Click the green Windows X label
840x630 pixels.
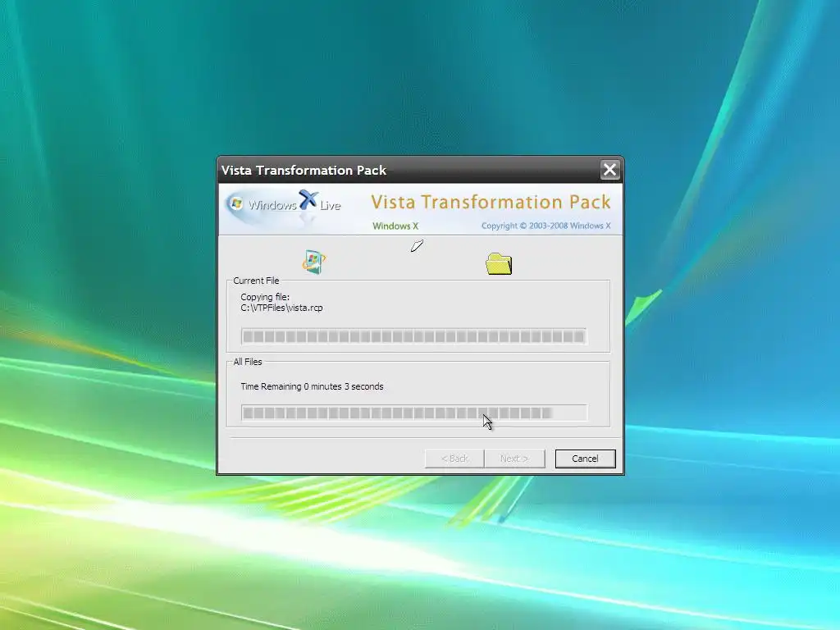click(395, 226)
